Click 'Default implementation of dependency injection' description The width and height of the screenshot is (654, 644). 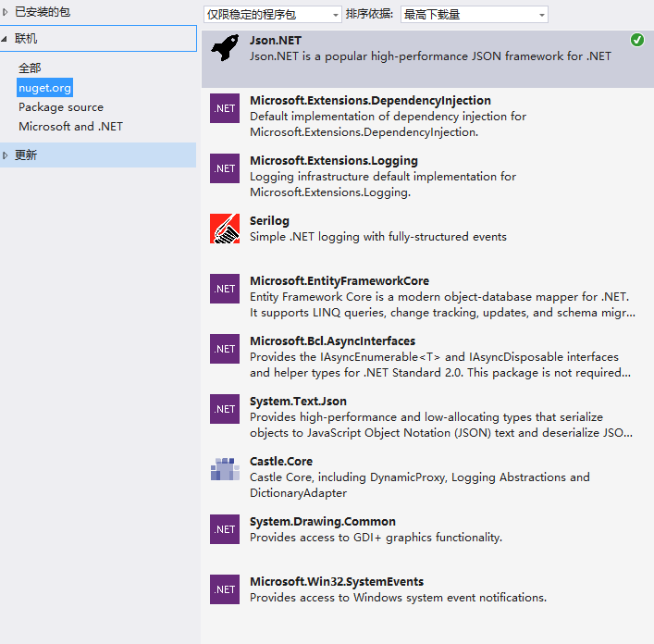pyautogui.click(x=388, y=124)
